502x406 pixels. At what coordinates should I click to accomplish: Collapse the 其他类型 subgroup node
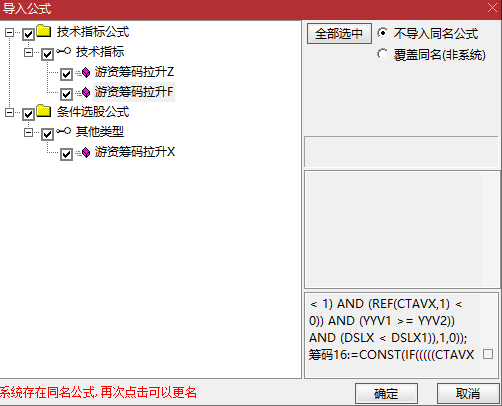pos(28,132)
